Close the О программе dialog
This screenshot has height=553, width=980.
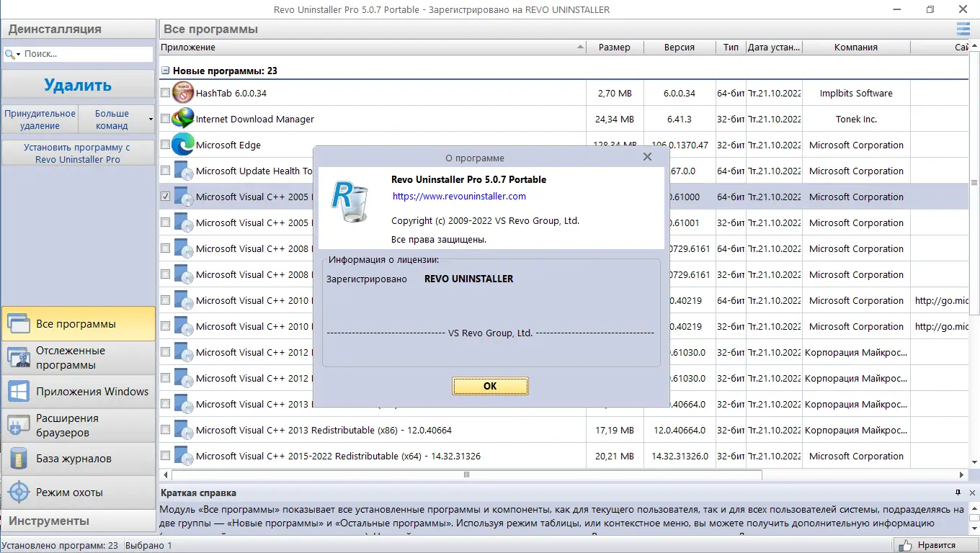pyautogui.click(x=647, y=157)
